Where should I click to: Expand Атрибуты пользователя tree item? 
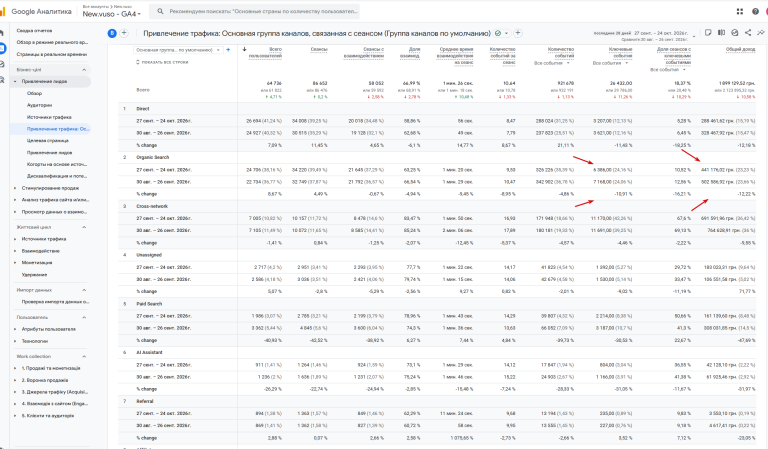pos(15,329)
